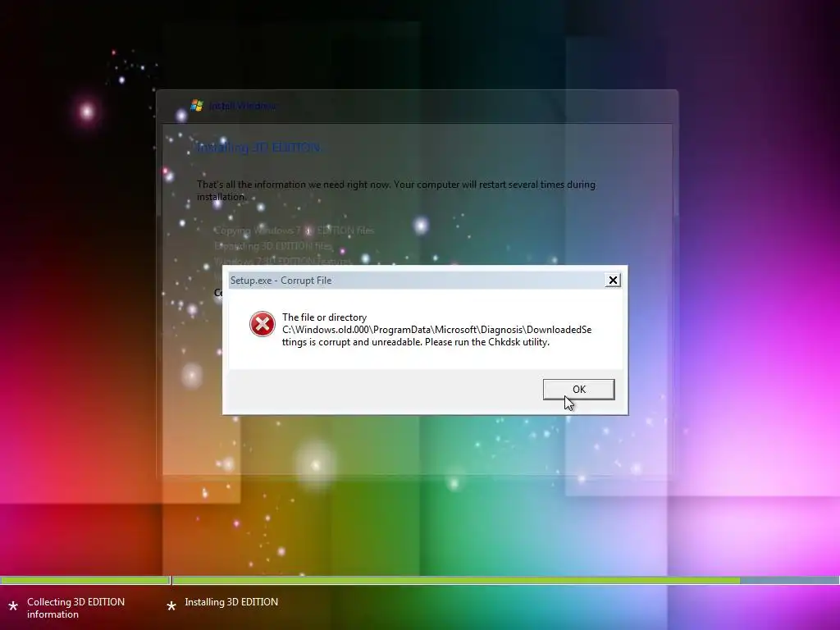Image resolution: width=840 pixels, height=630 pixels.
Task: Click 'That's all the information we need' text
Action: pos(396,190)
